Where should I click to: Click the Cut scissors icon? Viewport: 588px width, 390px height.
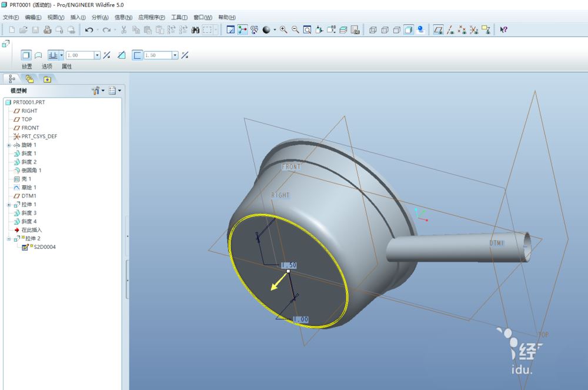(x=124, y=29)
